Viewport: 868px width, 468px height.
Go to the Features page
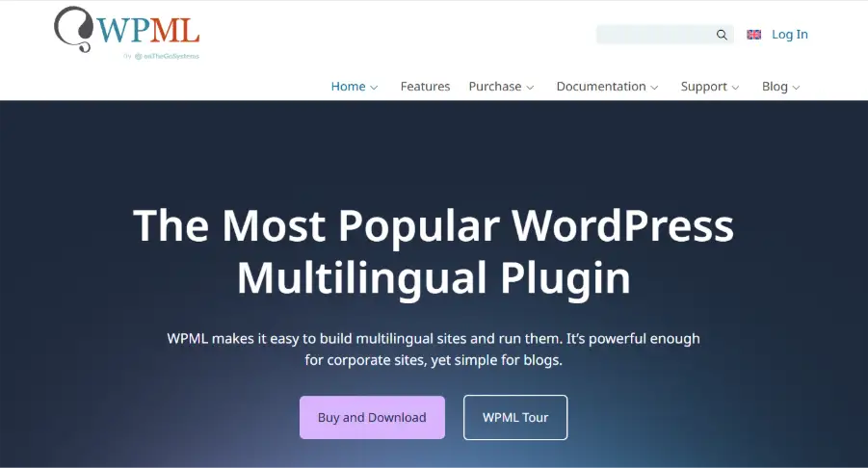coord(425,87)
